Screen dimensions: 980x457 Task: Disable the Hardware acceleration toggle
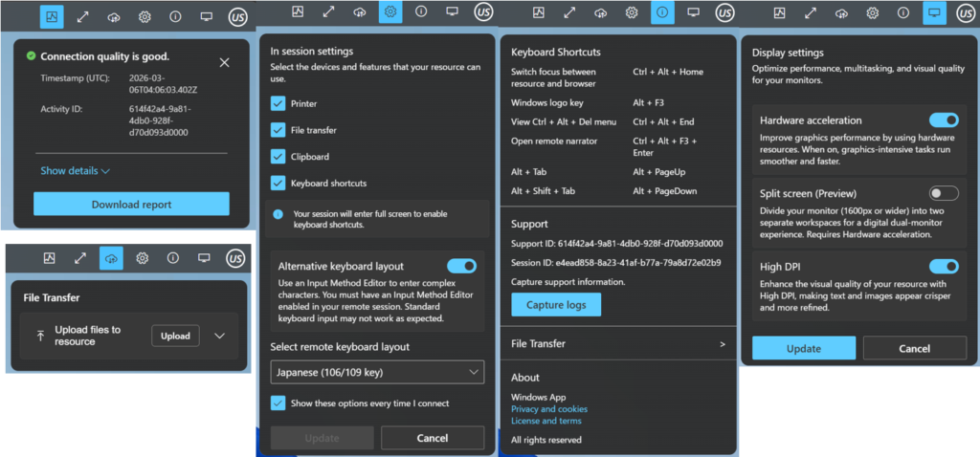click(943, 120)
